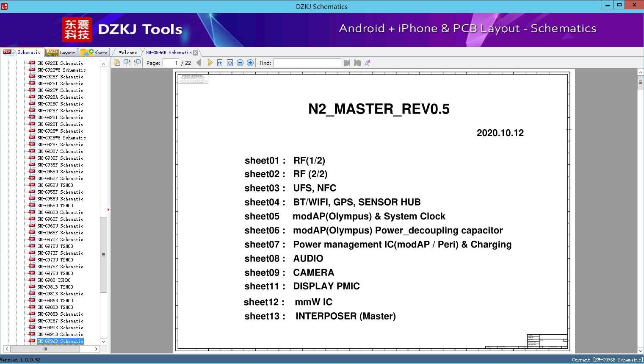Select SM-G925F Schematic

(60, 77)
